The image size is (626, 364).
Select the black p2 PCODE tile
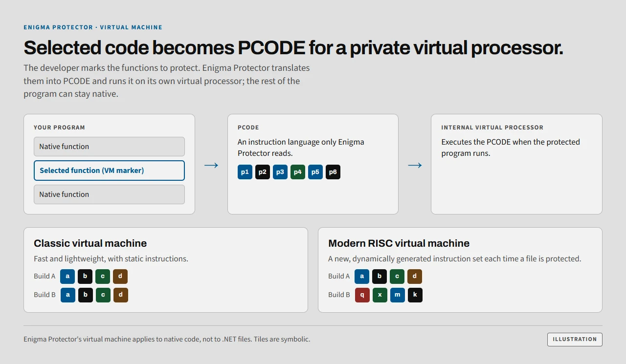click(x=263, y=172)
